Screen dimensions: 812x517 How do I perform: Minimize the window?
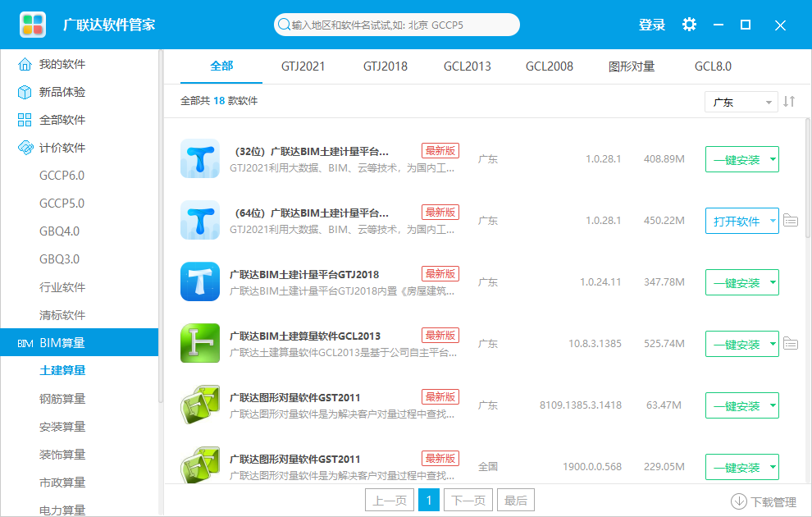point(718,25)
